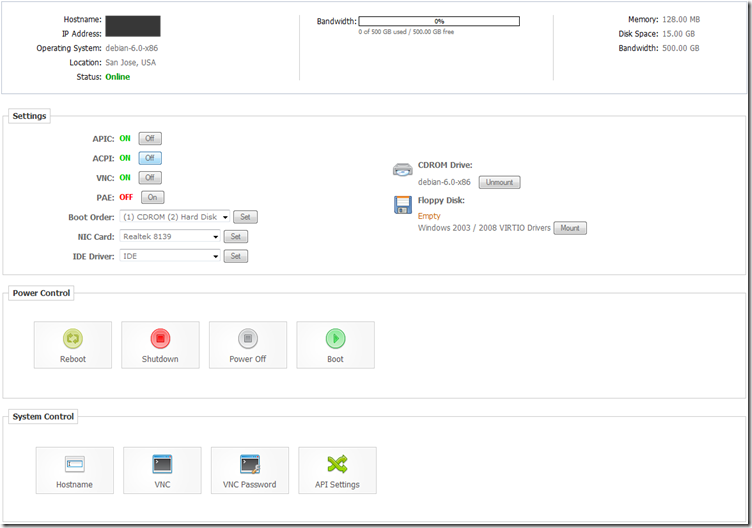Click Set next to IDE Driver
The height and width of the screenshot is (528, 752).
pyautogui.click(x=236, y=257)
